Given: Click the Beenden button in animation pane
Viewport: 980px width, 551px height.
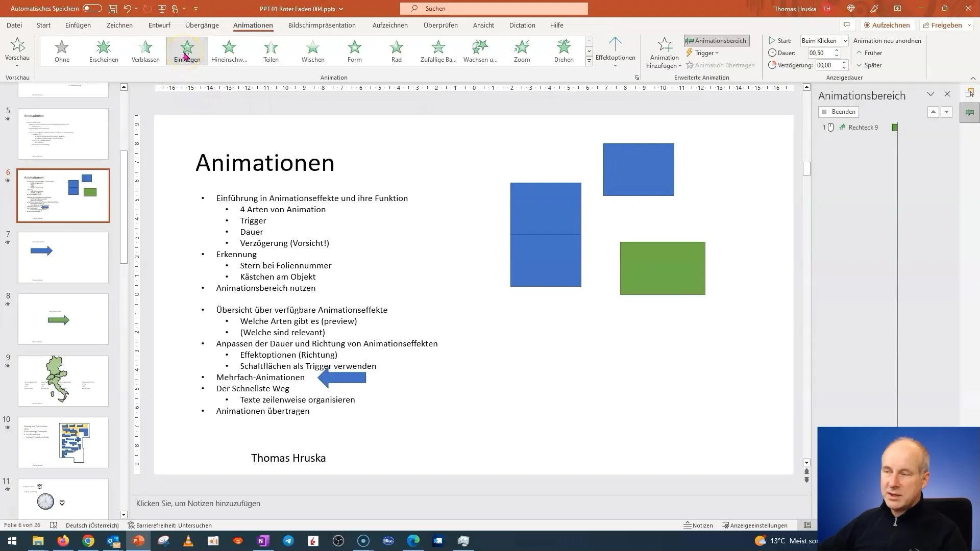Looking at the screenshot, I should pyautogui.click(x=839, y=112).
